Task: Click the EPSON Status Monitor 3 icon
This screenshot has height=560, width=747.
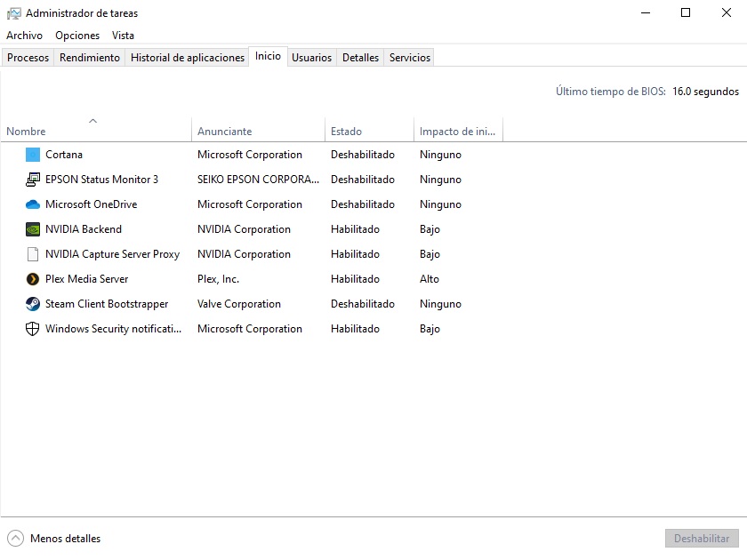Action: pyautogui.click(x=32, y=180)
